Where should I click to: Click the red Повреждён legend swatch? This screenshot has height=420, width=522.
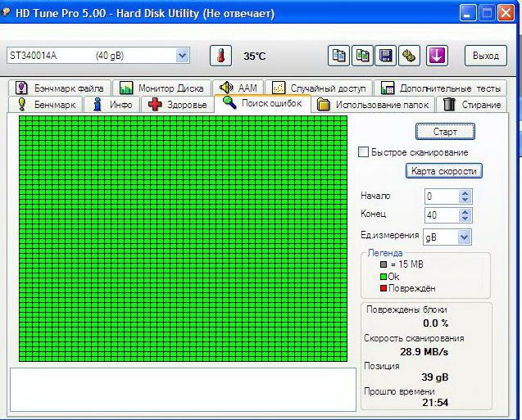(384, 288)
